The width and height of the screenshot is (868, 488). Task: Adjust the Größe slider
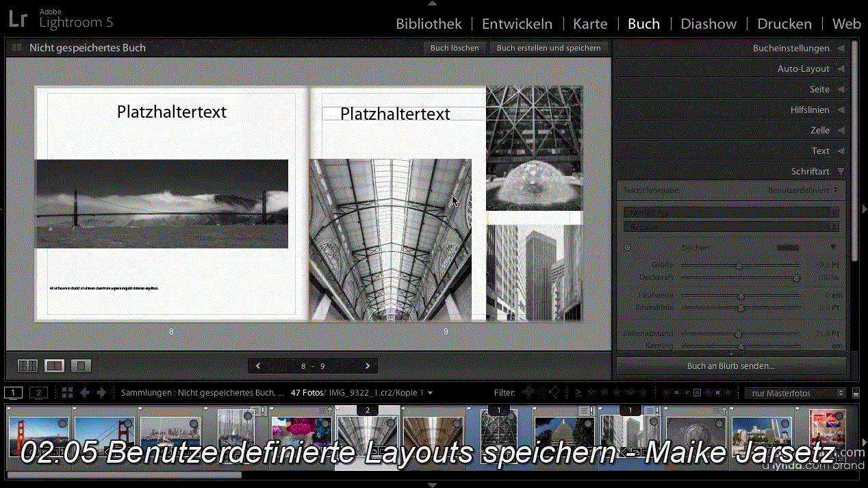point(739,265)
